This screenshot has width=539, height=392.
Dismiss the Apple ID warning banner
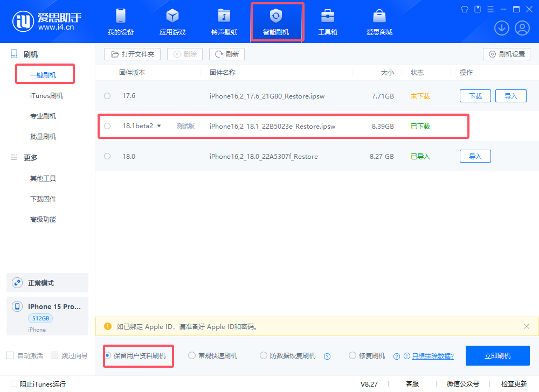[527, 326]
